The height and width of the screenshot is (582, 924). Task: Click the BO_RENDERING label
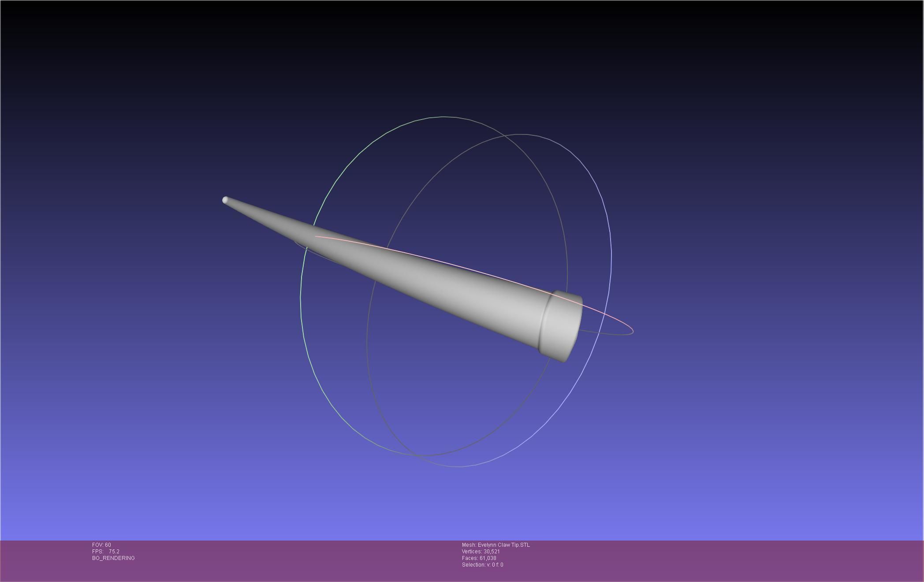(113, 558)
